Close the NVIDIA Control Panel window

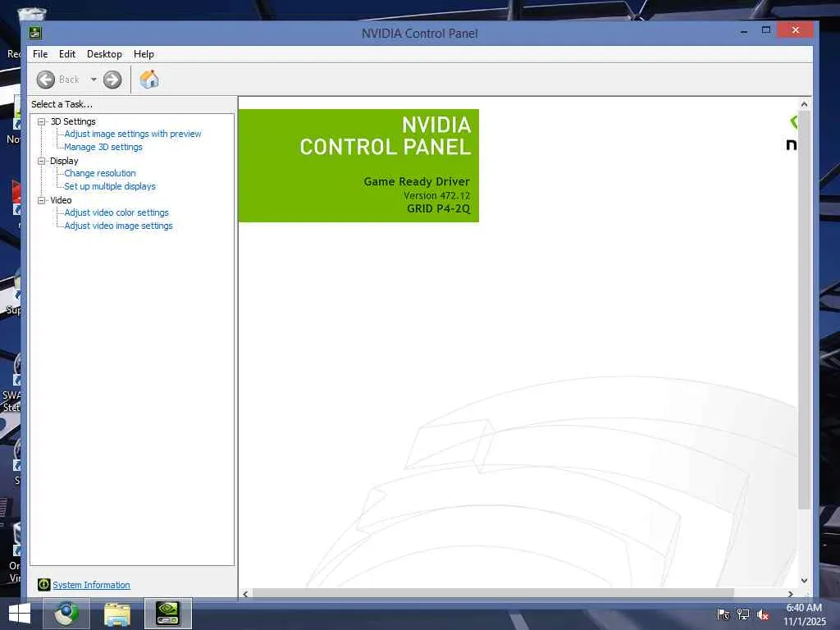coord(796,30)
